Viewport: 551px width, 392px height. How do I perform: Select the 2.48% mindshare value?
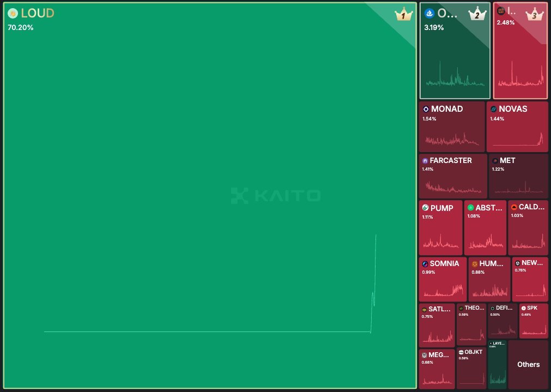pyautogui.click(x=506, y=22)
